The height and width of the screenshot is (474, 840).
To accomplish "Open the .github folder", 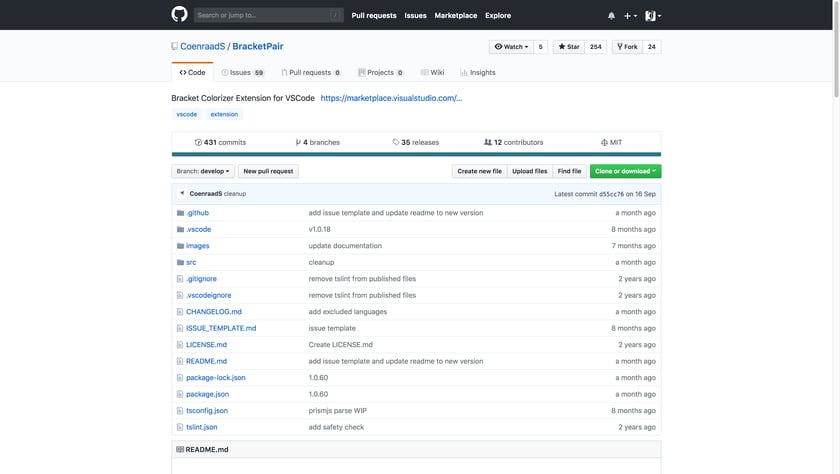I will [x=197, y=213].
